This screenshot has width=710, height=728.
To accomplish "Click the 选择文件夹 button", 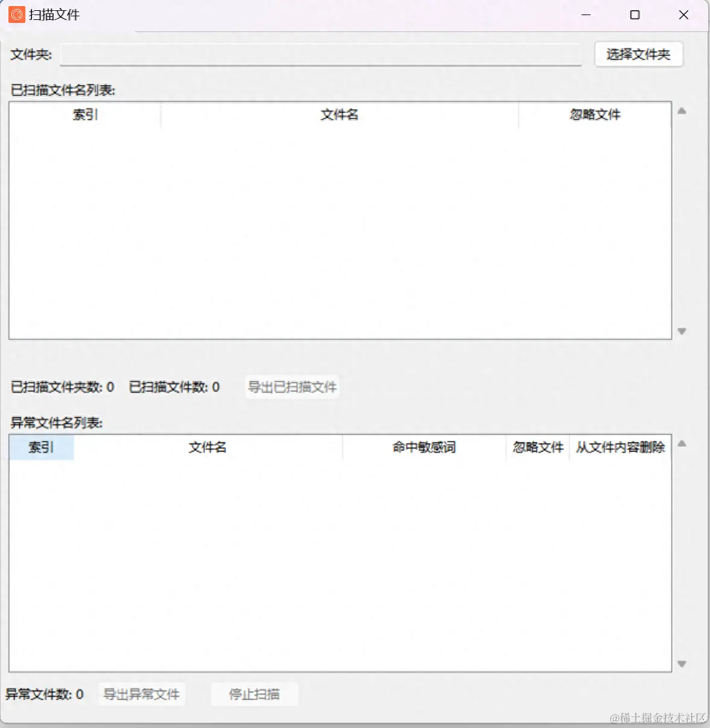I will point(638,54).
